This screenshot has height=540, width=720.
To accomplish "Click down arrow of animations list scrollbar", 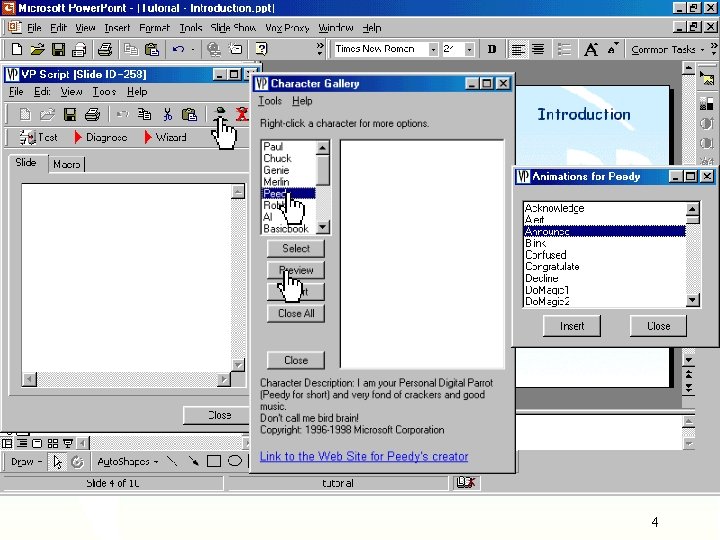I will pyautogui.click(x=692, y=300).
